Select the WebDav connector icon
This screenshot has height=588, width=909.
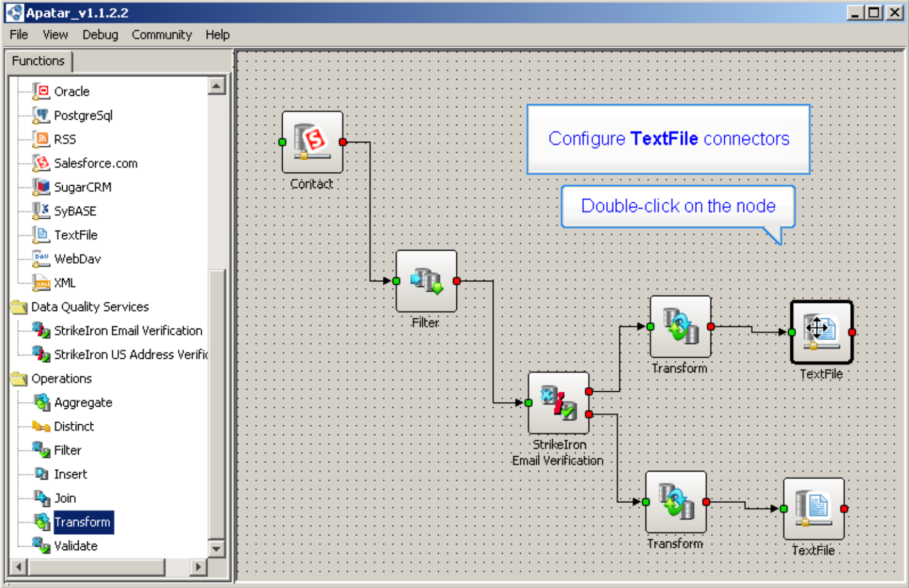pyautogui.click(x=41, y=259)
